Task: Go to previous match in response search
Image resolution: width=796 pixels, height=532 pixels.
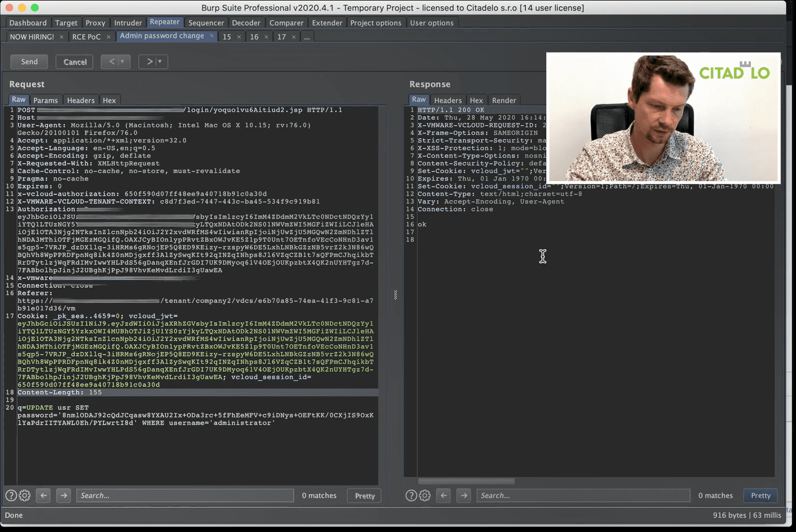Action: coord(444,495)
